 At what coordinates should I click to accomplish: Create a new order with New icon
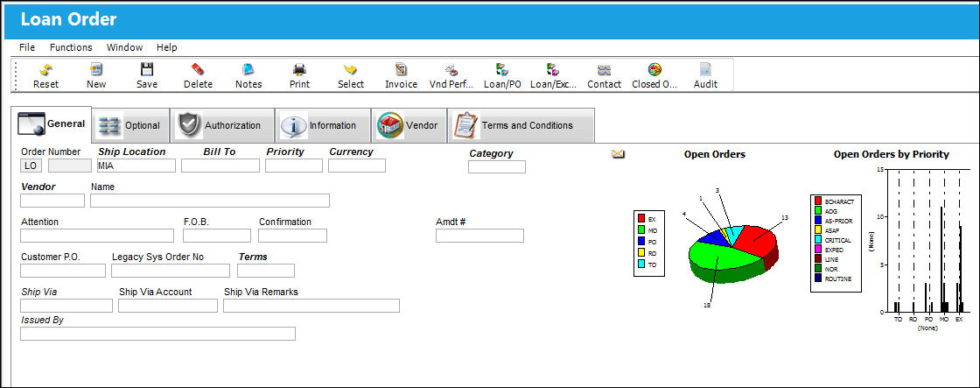click(96, 69)
